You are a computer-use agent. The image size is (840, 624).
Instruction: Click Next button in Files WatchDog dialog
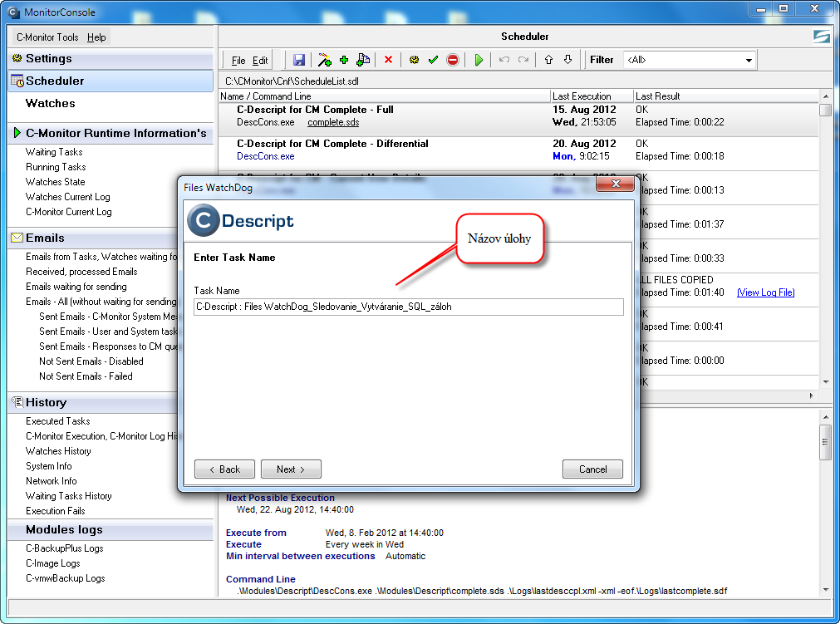(x=291, y=469)
